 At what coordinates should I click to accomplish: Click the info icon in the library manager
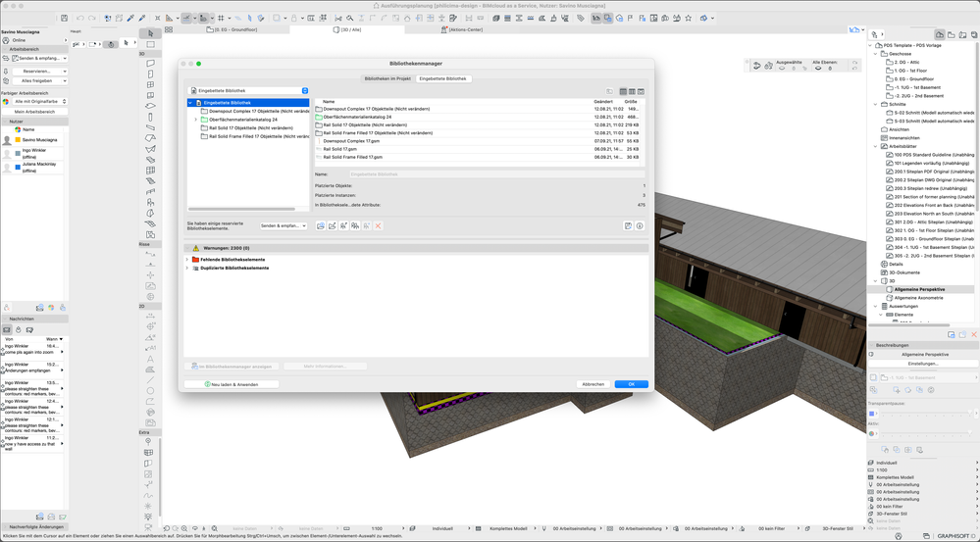click(x=639, y=225)
